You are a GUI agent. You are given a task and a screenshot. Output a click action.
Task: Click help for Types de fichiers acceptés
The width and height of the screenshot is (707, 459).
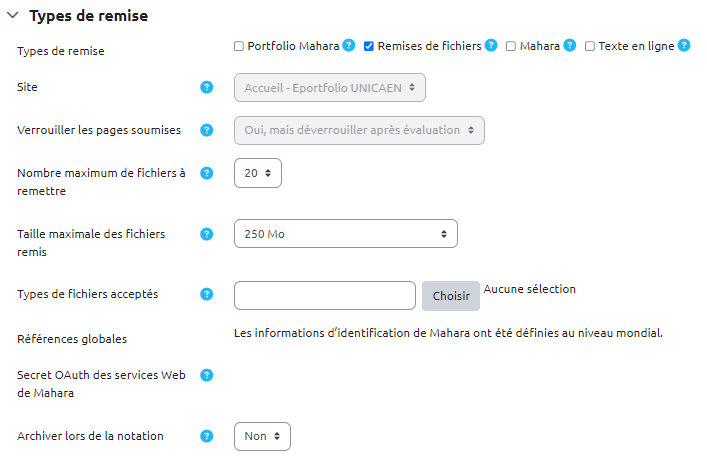click(x=207, y=294)
